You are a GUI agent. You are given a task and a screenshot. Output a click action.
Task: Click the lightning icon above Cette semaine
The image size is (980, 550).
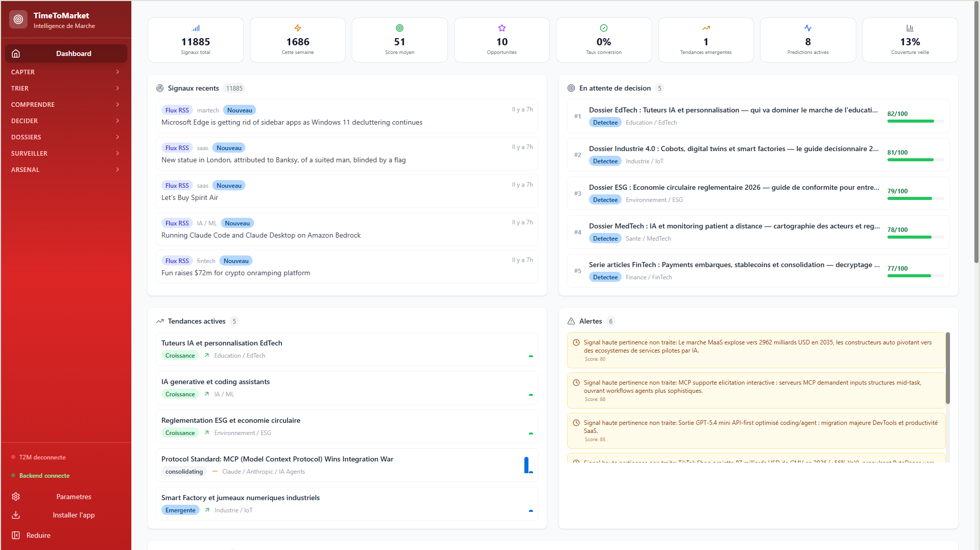(298, 28)
